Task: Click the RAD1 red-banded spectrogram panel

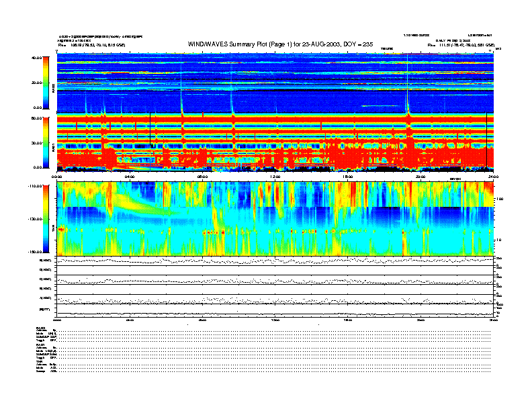Action: coord(275,142)
